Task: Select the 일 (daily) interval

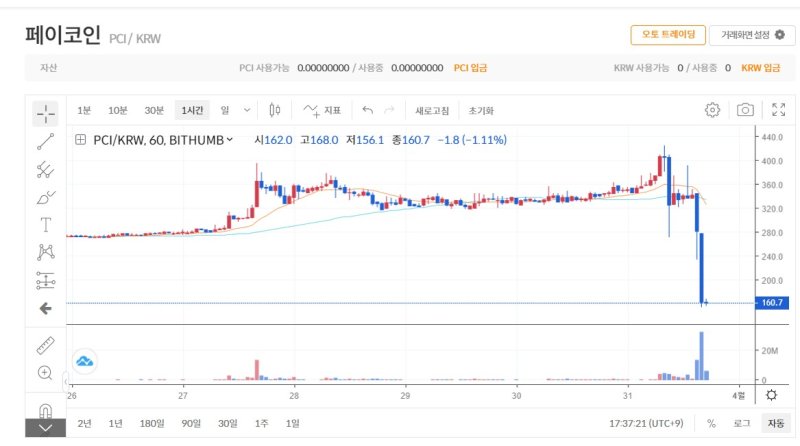Action: (225, 110)
